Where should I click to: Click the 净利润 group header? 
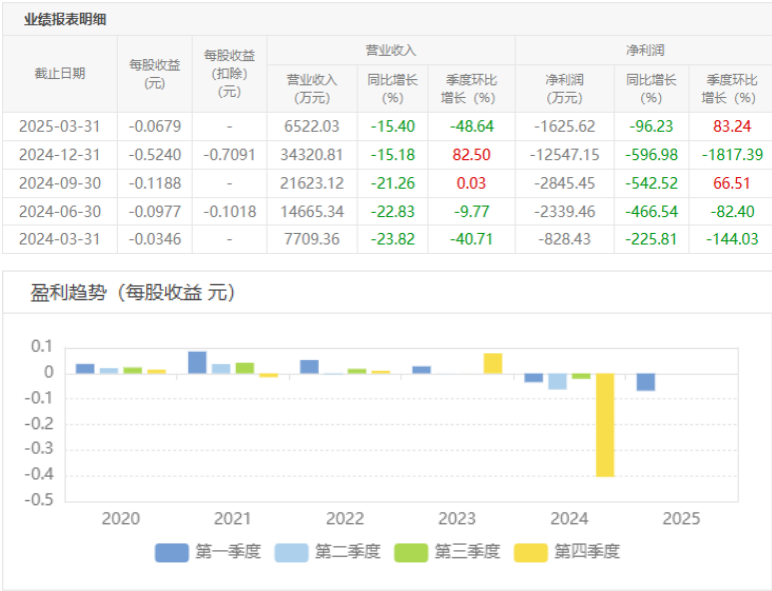[645, 50]
